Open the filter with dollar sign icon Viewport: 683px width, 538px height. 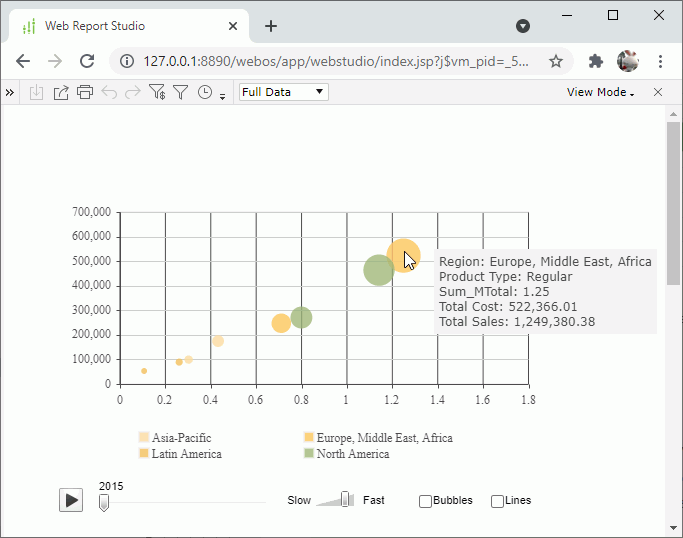click(x=157, y=92)
